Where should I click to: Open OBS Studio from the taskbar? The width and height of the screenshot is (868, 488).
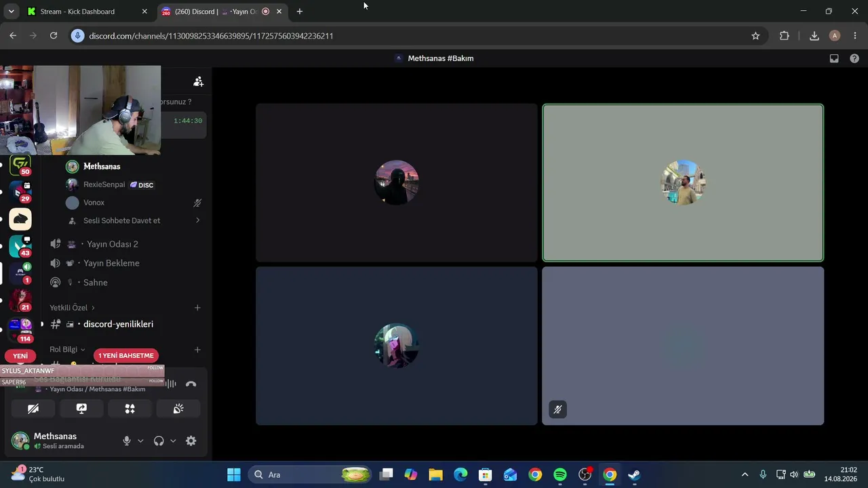point(585,474)
